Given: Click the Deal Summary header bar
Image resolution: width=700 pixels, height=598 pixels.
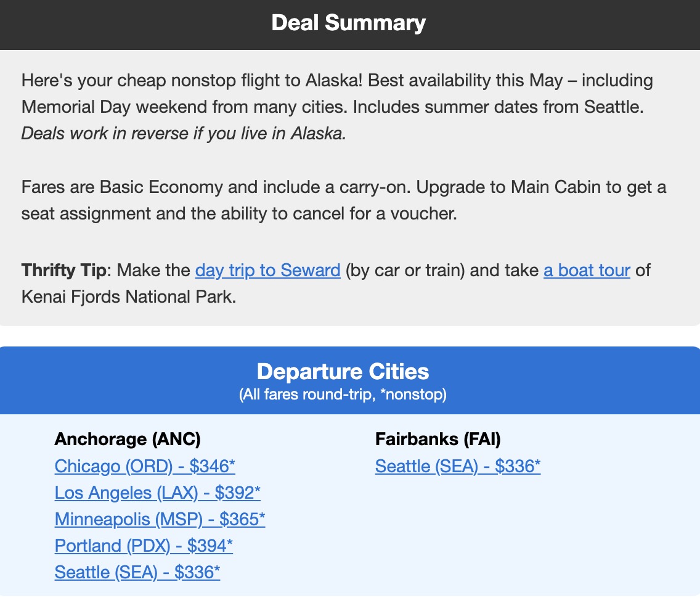Looking at the screenshot, I should [350, 23].
